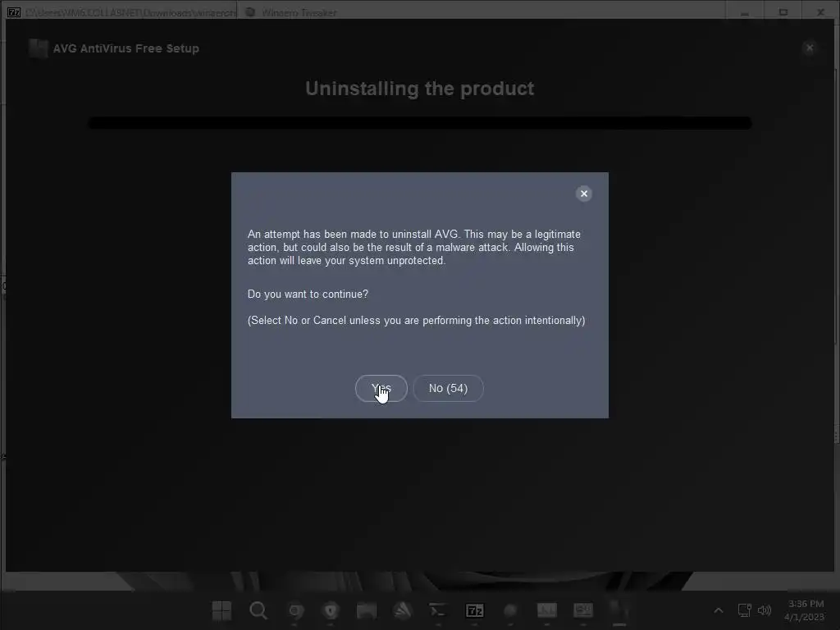Screen dimensions: 840x630
Task: Click the AVG logo in setup header
Action: tap(38, 48)
